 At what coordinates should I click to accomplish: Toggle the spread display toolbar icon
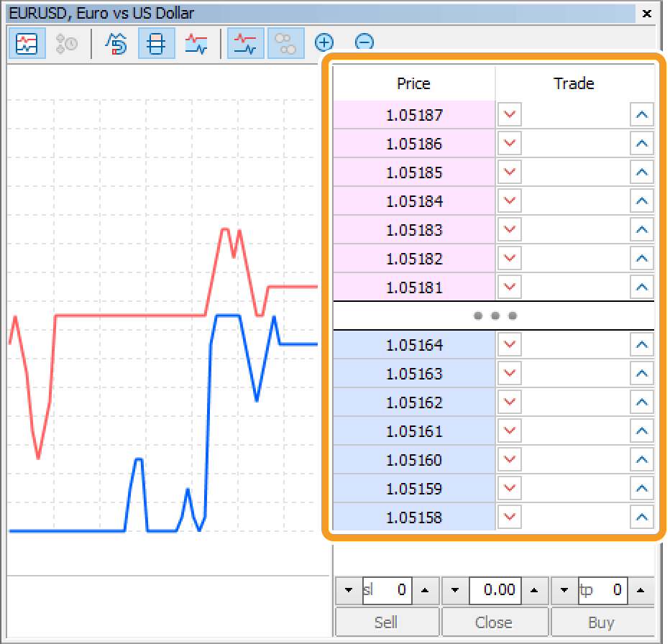[x=196, y=44]
